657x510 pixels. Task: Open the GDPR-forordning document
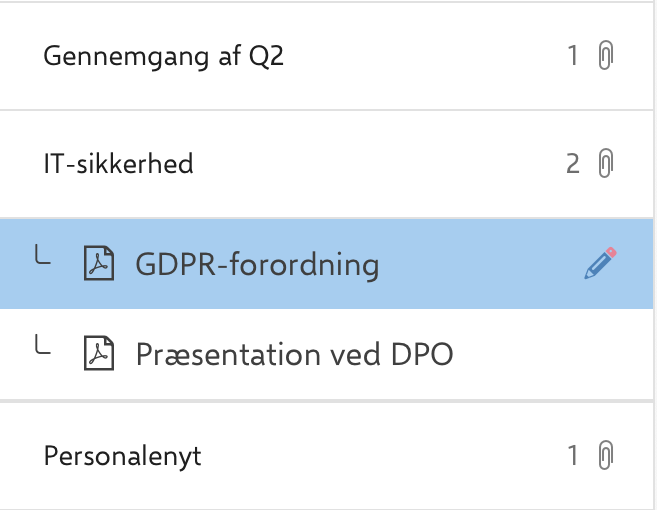257,265
